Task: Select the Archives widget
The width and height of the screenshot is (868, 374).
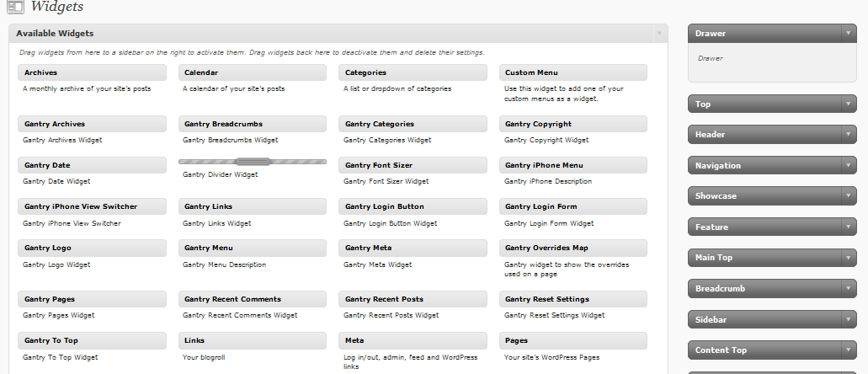Action: 92,72
